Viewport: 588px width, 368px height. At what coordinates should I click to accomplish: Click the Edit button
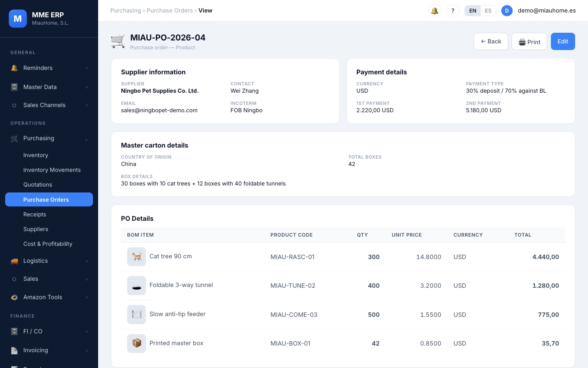[x=563, y=42]
